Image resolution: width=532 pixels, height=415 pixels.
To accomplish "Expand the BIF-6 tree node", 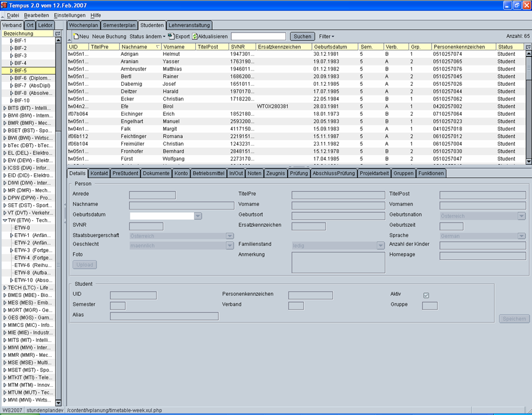I will tap(12, 78).
